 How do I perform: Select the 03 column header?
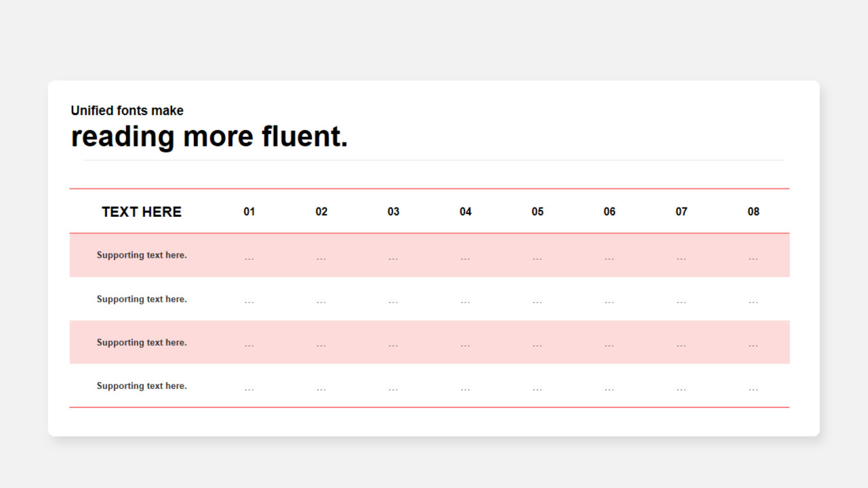[393, 211]
